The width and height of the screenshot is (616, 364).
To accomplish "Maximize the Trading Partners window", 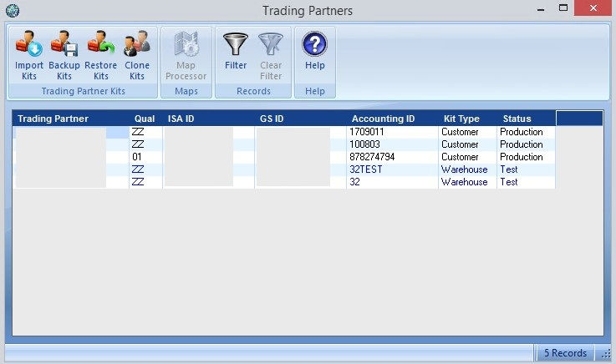I will coord(563,8).
